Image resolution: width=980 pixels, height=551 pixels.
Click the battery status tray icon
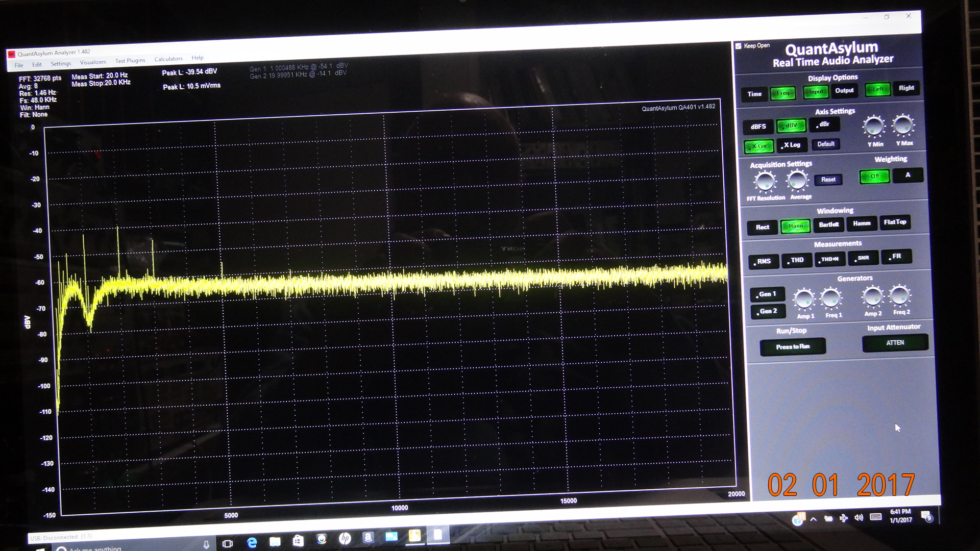[x=828, y=518]
